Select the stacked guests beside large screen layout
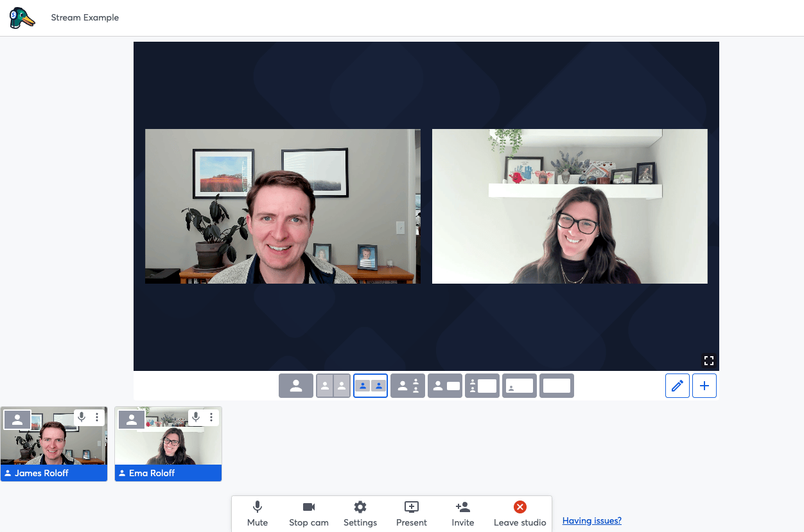The width and height of the screenshot is (804, 532). [x=482, y=386]
